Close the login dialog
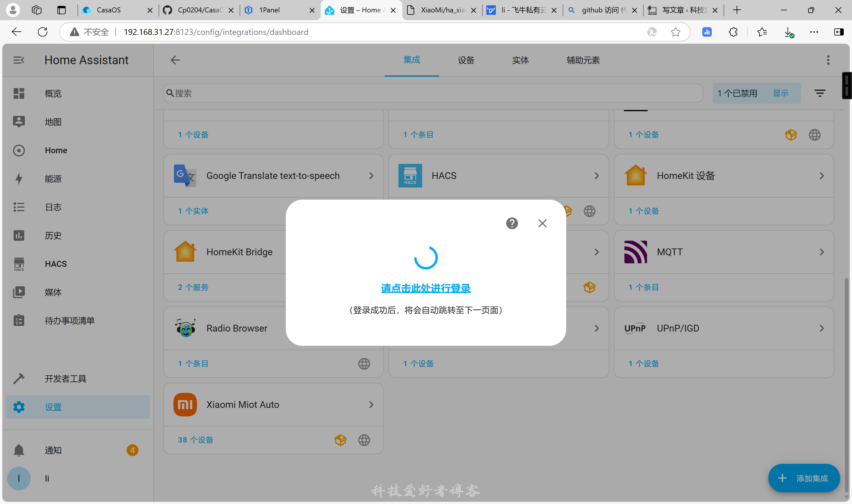The width and height of the screenshot is (852, 504). click(542, 223)
